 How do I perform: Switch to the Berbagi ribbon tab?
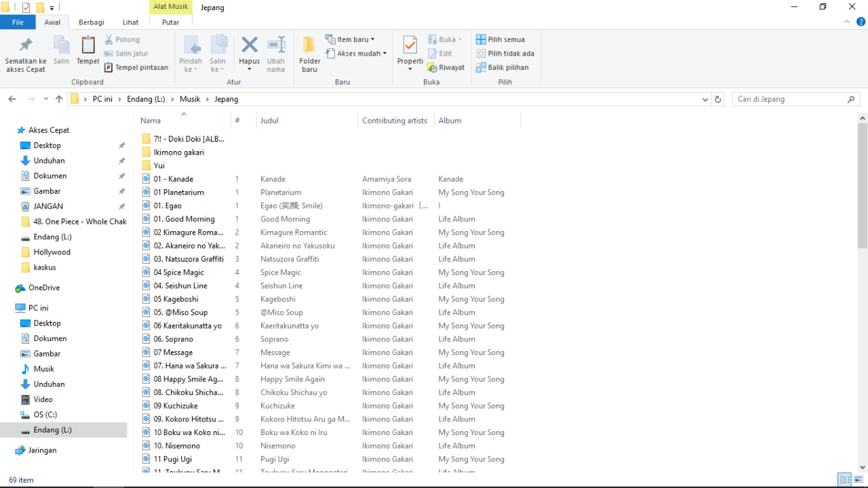coord(92,22)
